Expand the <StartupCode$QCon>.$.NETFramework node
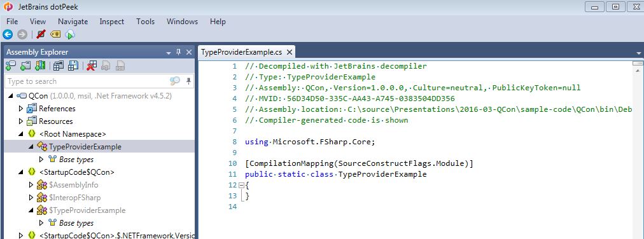 [21, 235]
